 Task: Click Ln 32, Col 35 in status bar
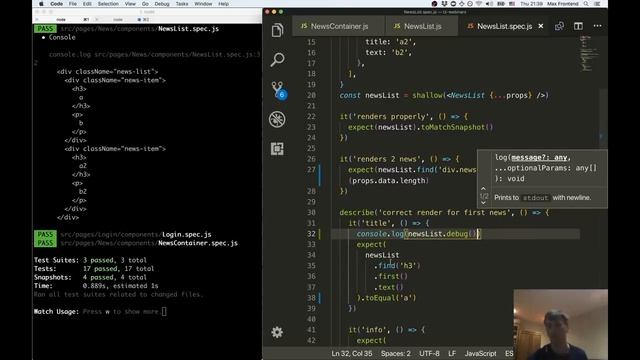click(351, 353)
